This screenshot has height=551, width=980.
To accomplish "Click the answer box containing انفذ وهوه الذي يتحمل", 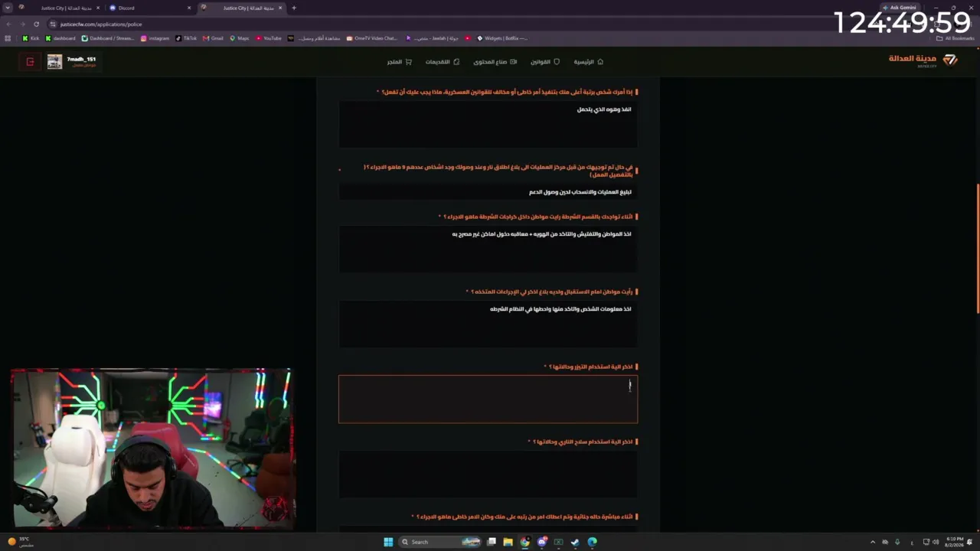I will click(x=488, y=124).
